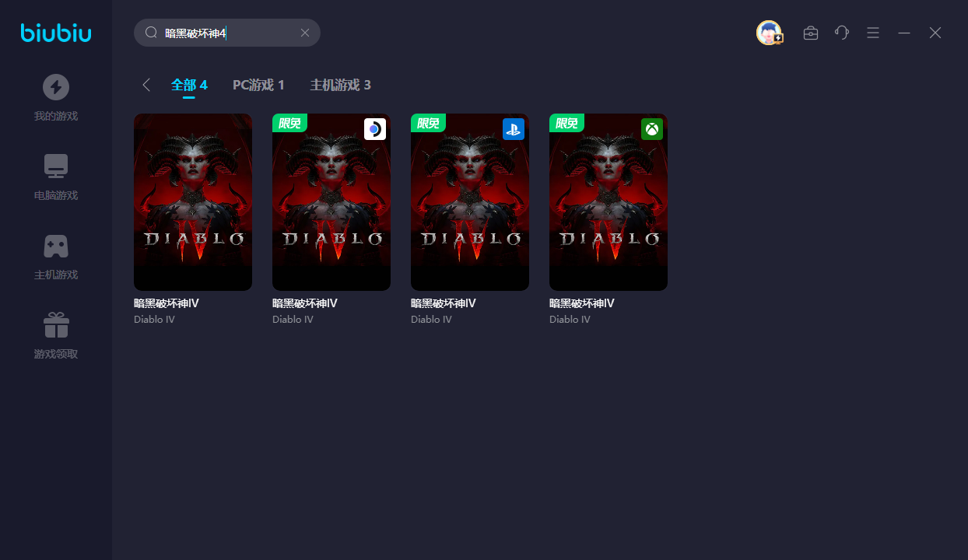
Task: Open console games controller icon in sidebar
Action: [x=55, y=246]
